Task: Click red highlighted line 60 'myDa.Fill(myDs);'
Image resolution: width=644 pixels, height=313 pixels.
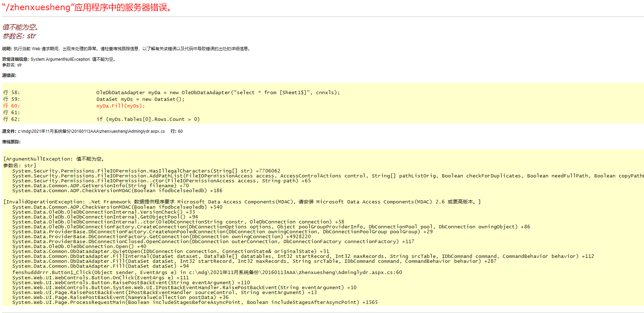Action: [x=74, y=106]
